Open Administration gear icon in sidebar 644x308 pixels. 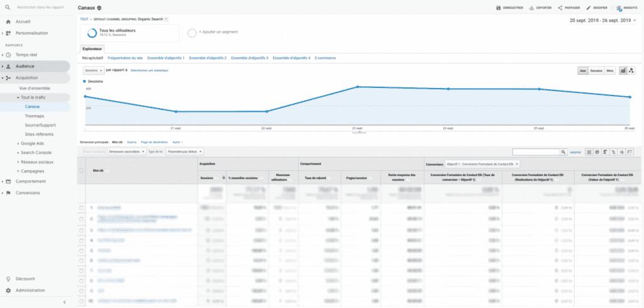pos(8,290)
